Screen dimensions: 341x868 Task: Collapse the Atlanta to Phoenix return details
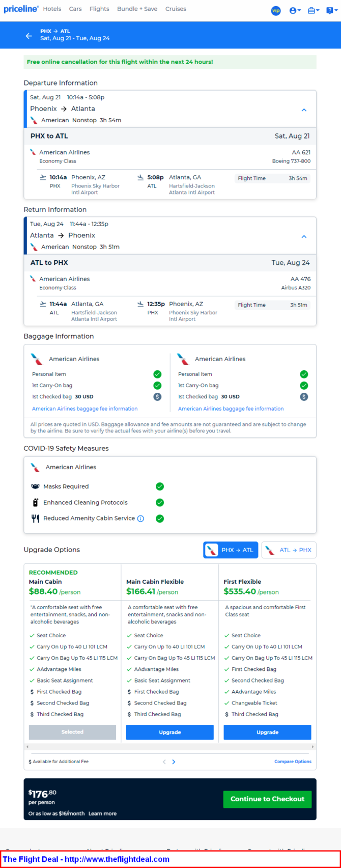pos(304,236)
